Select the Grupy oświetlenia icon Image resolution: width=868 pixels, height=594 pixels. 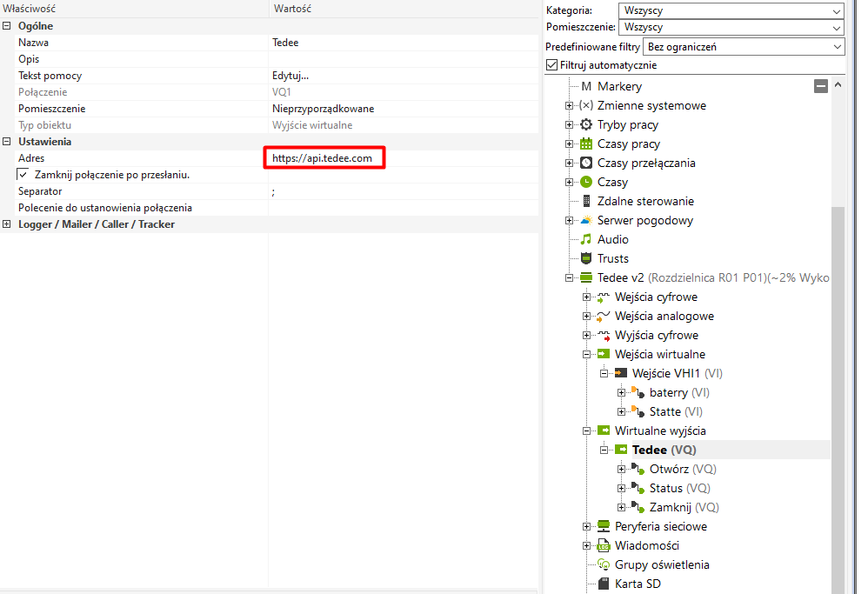point(604,564)
